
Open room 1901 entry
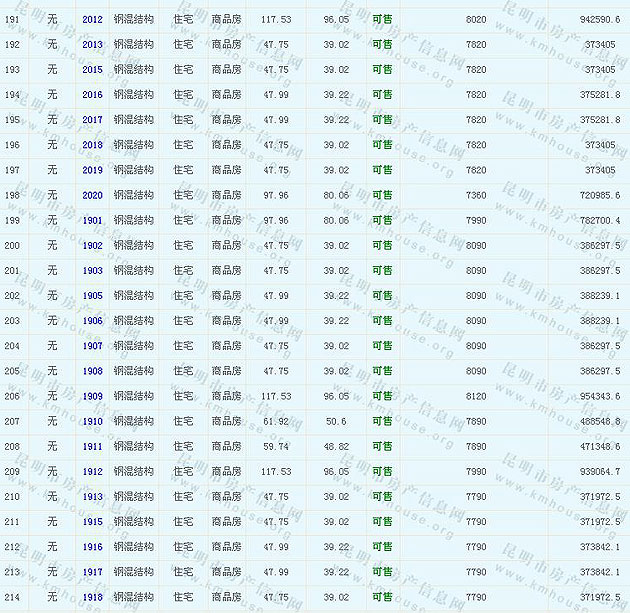point(92,220)
